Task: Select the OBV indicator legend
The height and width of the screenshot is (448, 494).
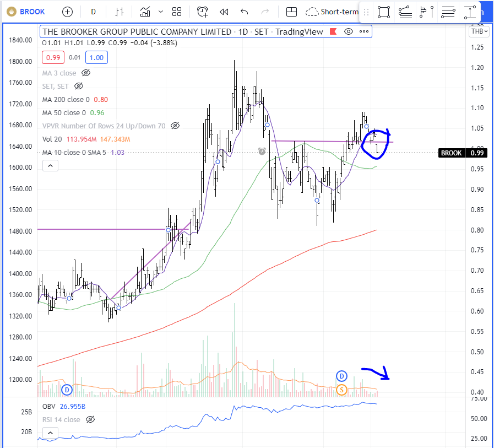Action: [64, 406]
